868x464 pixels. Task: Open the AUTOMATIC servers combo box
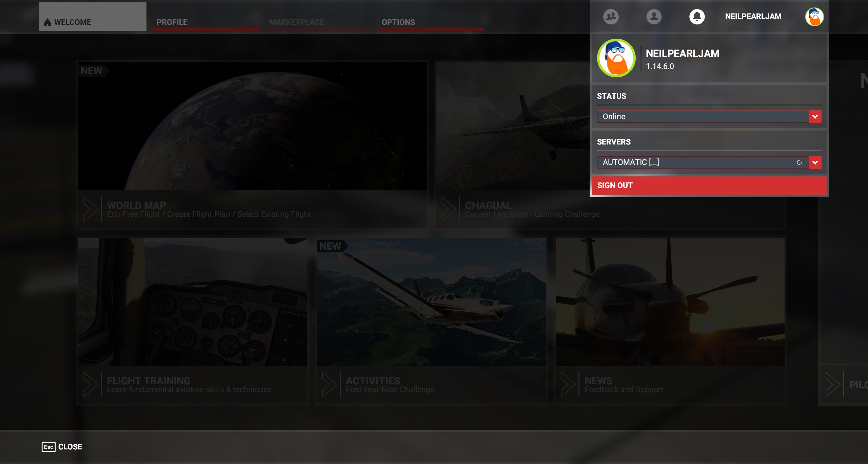(x=695, y=162)
